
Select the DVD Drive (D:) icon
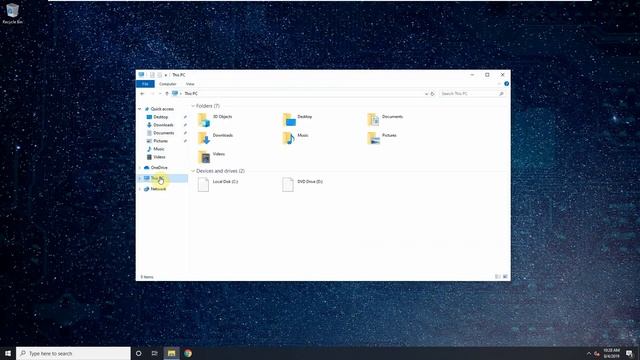288,184
